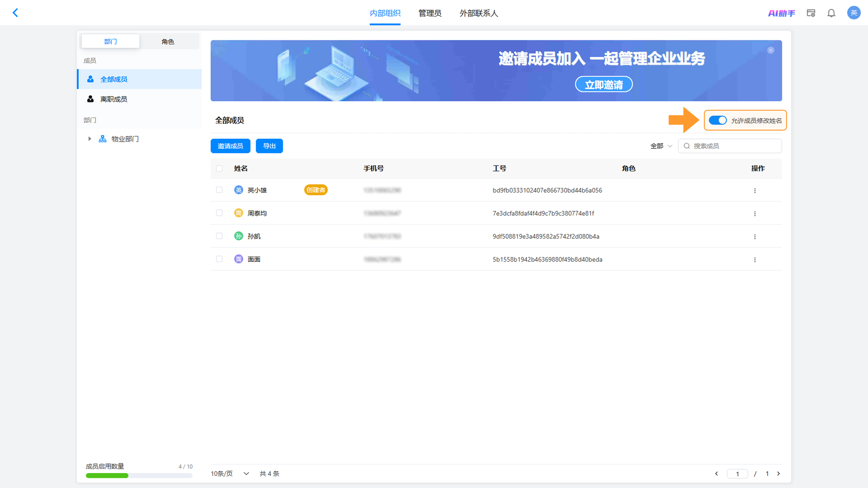
Task: Go to next page arrow
Action: [x=778, y=474]
